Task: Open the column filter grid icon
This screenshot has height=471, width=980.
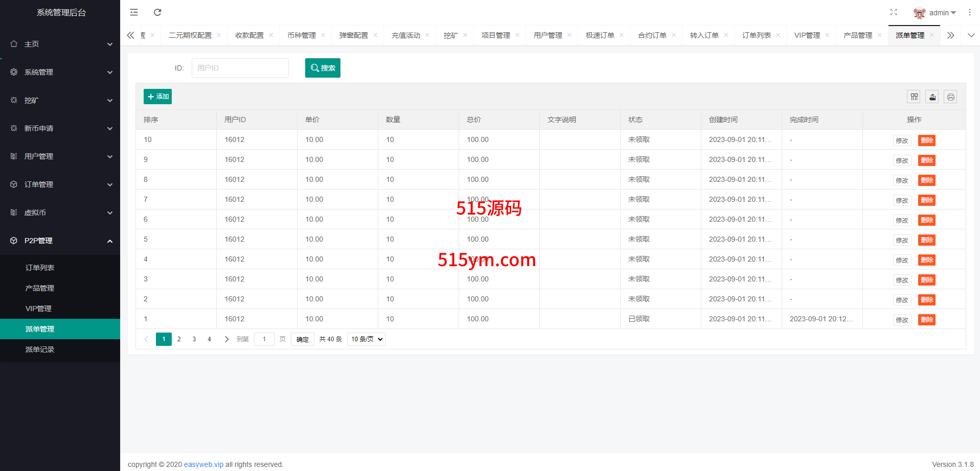Action: [x=914, y=97]
